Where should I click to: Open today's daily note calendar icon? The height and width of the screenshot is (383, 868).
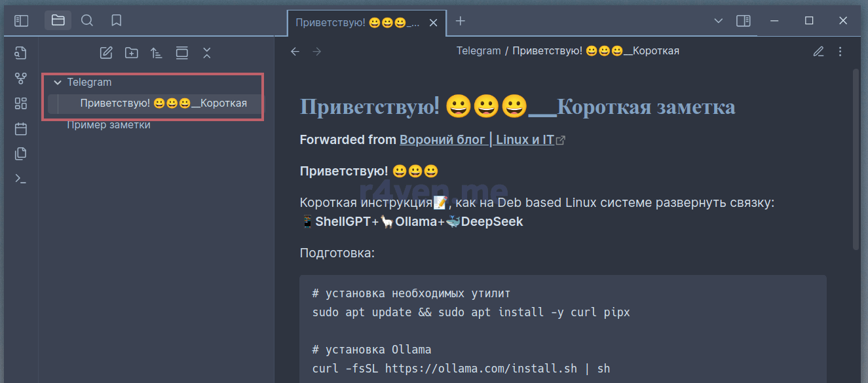tap(21, 128)
